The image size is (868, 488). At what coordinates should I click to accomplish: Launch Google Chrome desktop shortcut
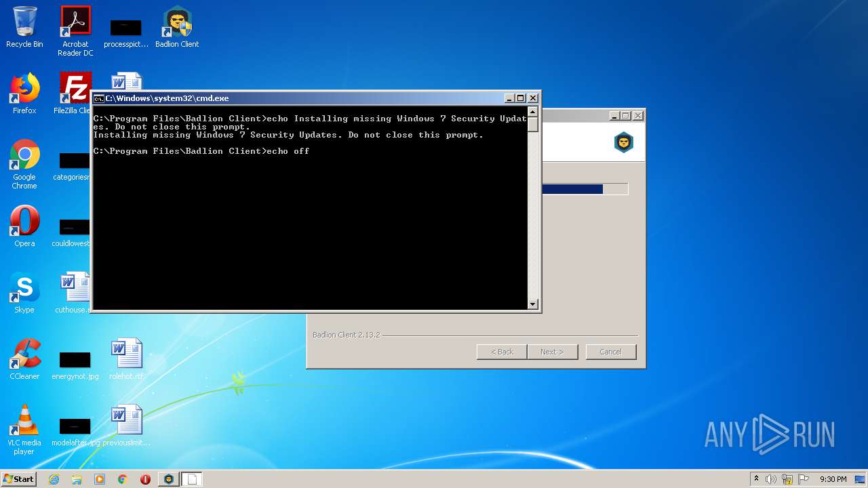pyautogui.click(x=24, y=164)
